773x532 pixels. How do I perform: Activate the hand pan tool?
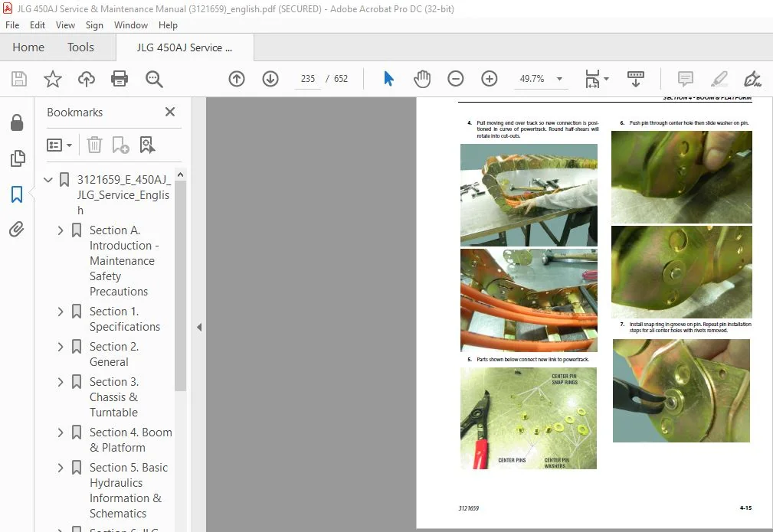422,79
